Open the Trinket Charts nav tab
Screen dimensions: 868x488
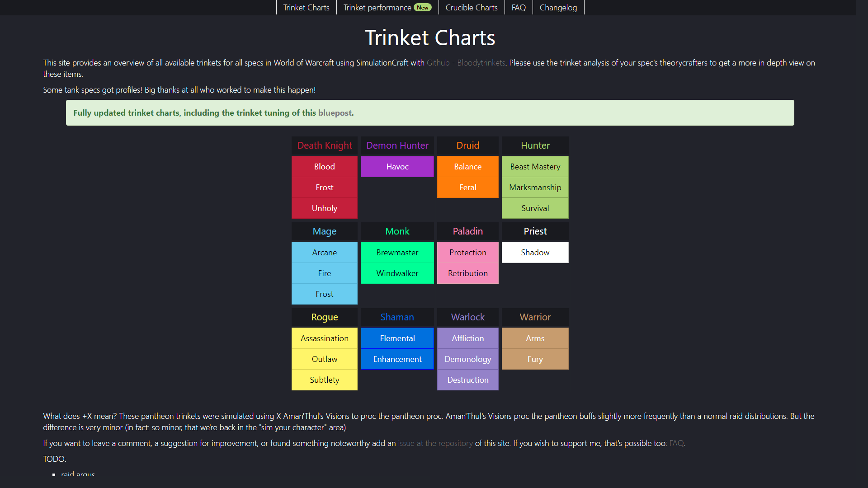[x=306, y=8]
